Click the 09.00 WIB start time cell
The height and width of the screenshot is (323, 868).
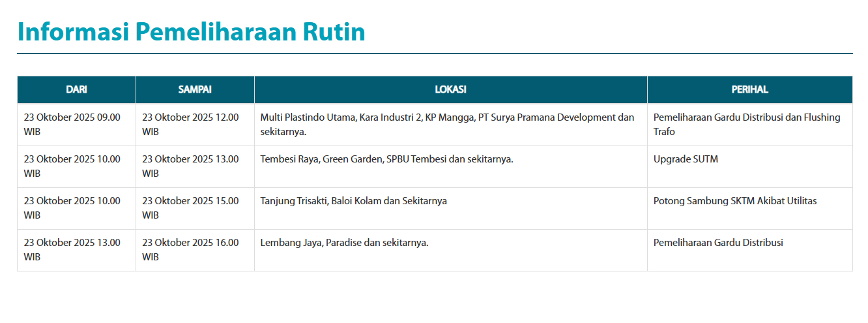72,125
